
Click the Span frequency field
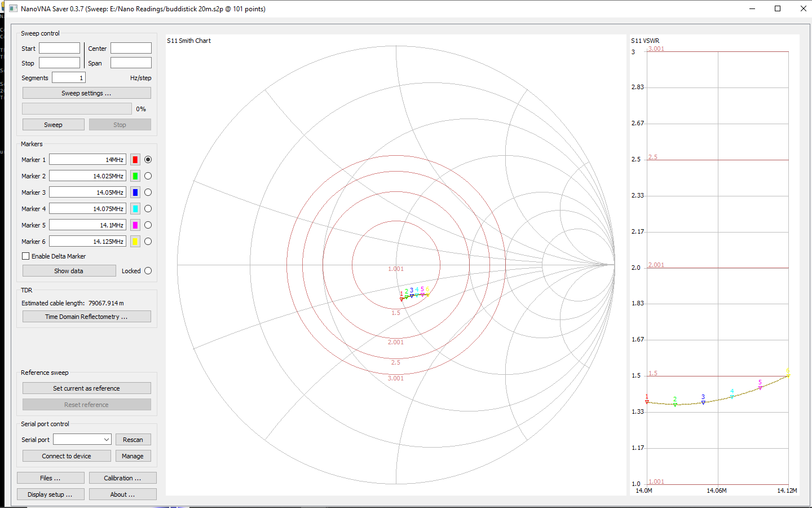coord(131,63)
